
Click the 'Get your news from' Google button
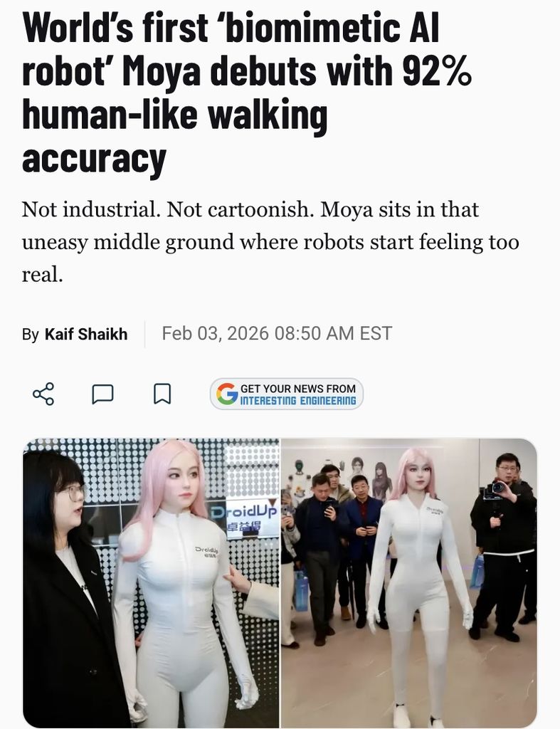click(x=286, y=394)
